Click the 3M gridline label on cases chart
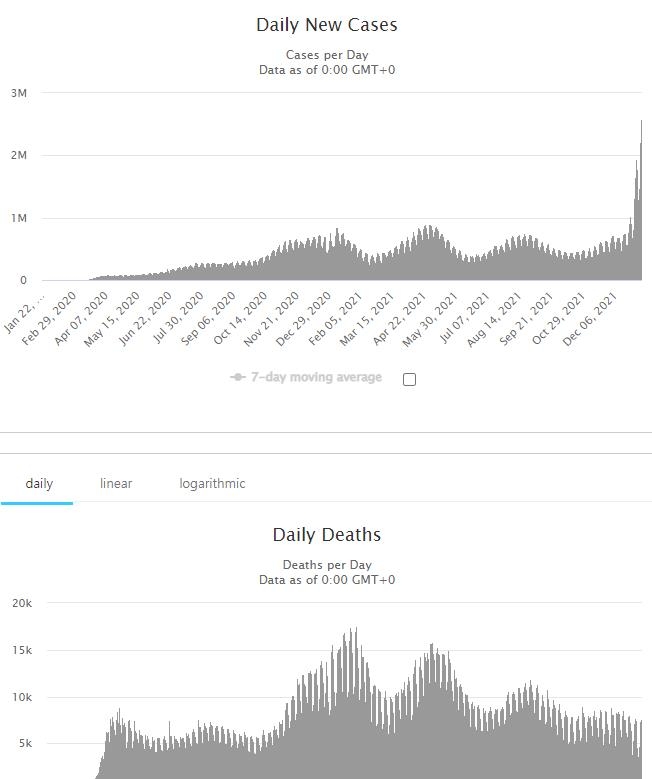652x779 pixels. (x=19, y=93)
